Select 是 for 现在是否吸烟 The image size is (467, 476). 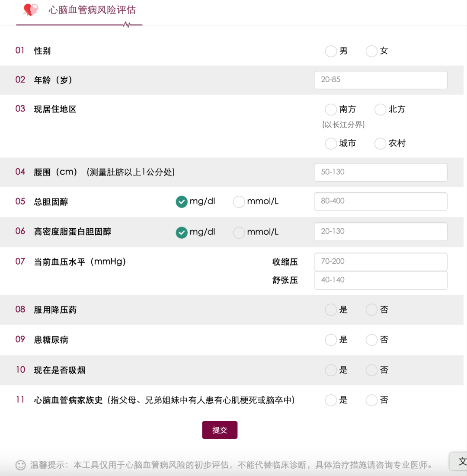pos(331,370)
